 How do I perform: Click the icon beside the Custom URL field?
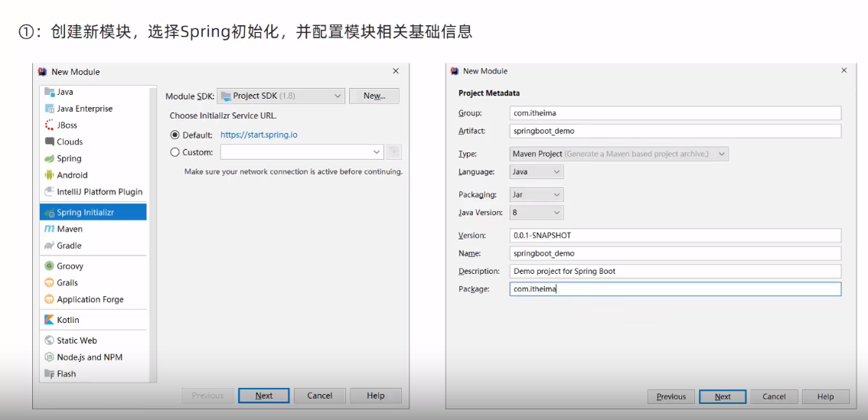coord(394,152)
